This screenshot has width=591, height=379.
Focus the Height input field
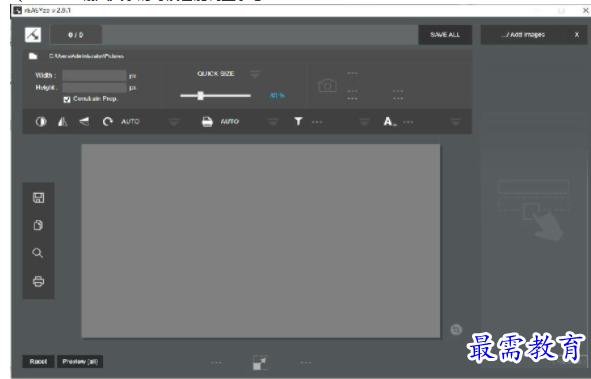(x=94, y=87)
